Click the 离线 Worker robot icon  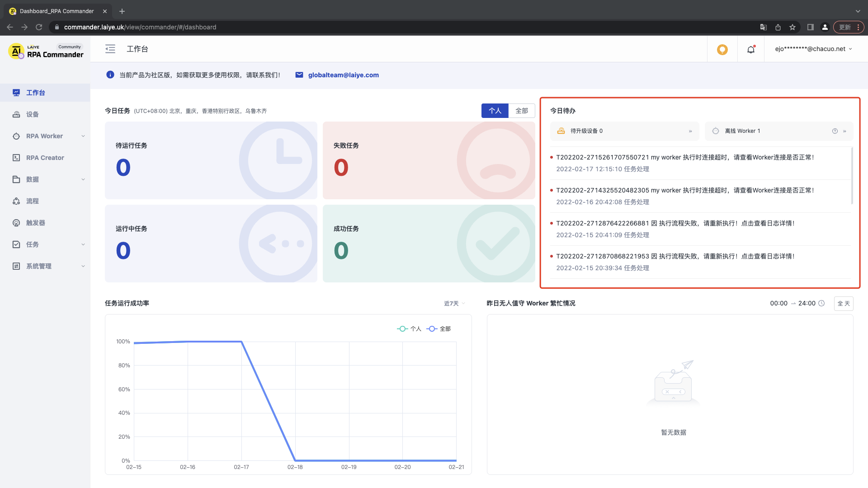(x=716, y=131)
